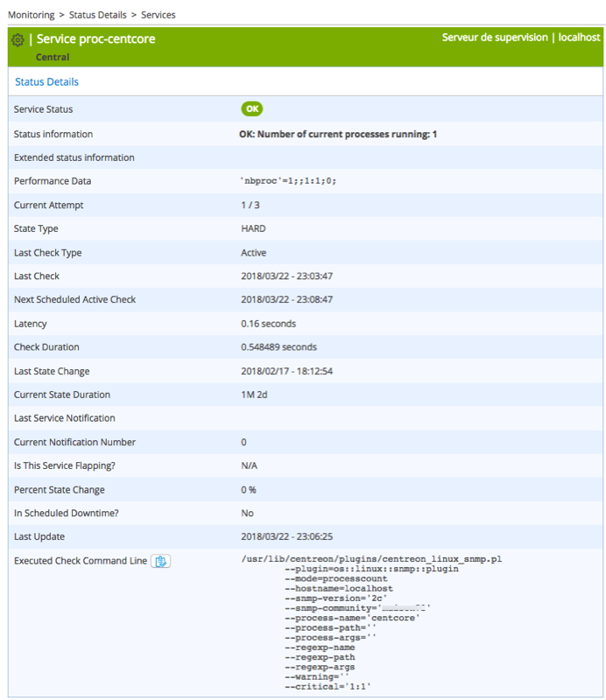Click the Check Duration value in seconds
This screenshot has height=700, width=606.
(x=278, y=346)
